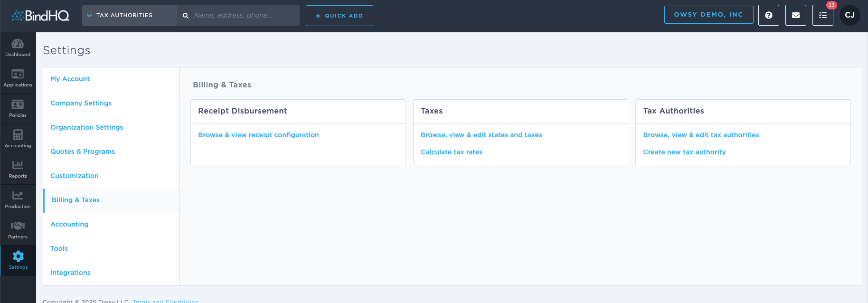The width and height of the screenshot is (868, 303).
Task: Open the Dashboard sidebar icon
Action: pyautogui.click(x=18, y=47)
